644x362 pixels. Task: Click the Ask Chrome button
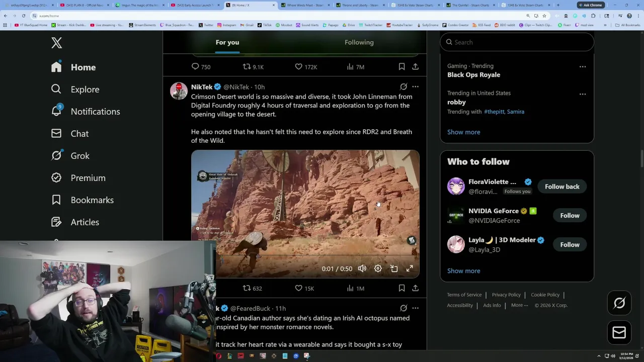coord(590,5)
